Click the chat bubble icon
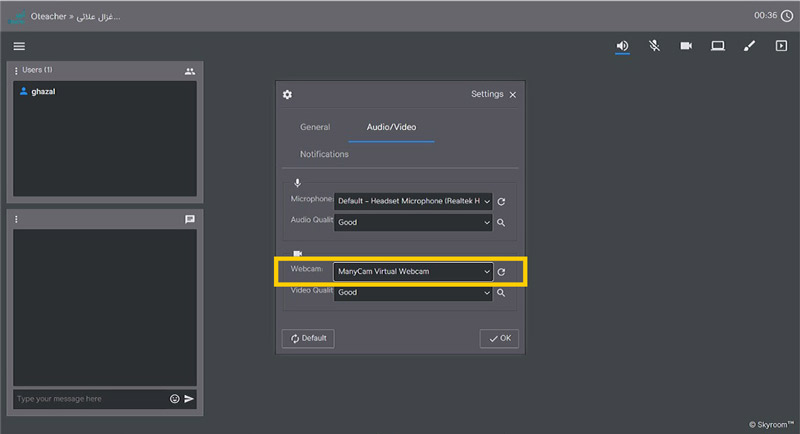The height and width of the screenshot is (434, 800). click(x=190, y=219)
